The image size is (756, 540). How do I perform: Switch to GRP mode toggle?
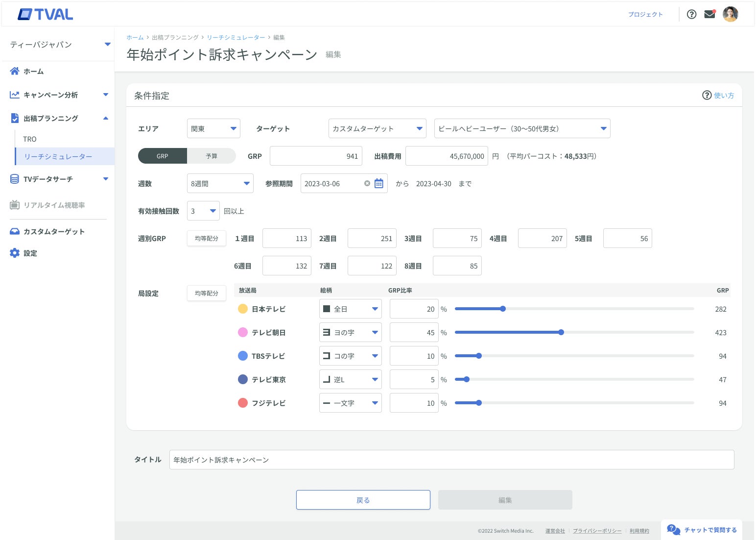click(163, 156)
